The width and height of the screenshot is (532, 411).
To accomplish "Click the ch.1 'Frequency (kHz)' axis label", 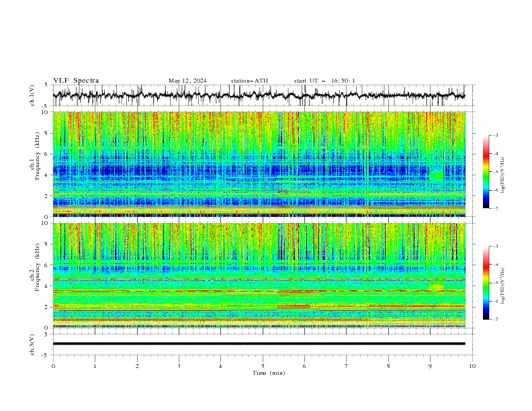I will (37, 154).
